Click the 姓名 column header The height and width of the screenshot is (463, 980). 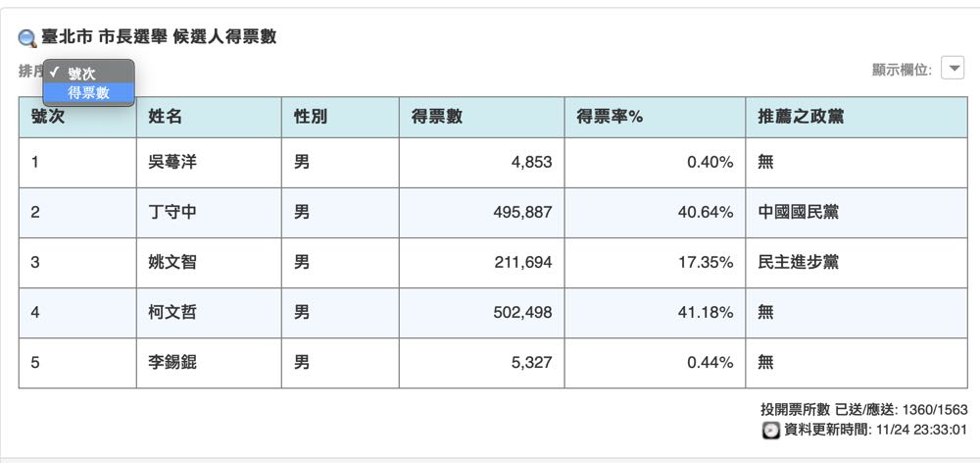166,117
